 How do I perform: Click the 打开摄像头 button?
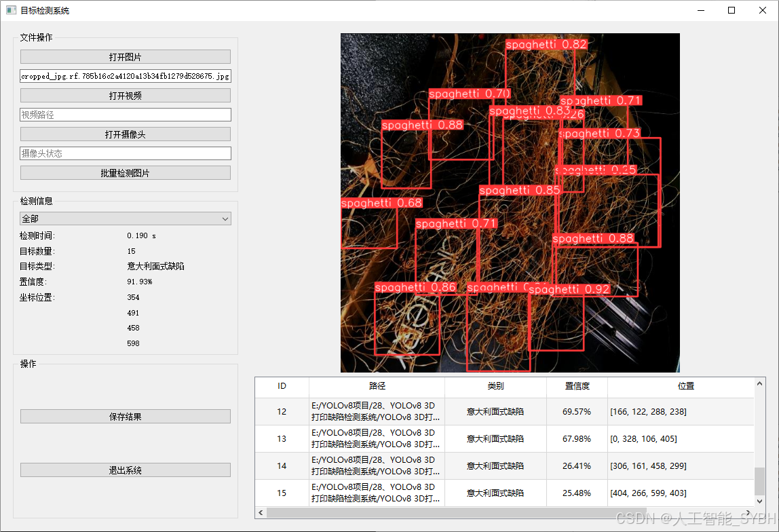[x=125, y=134]
